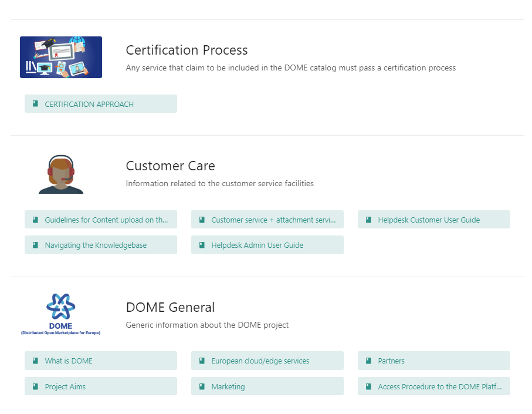Click the Certification Process illustration thumbnail
Screen dimensions: 532x414
[61, 57]
